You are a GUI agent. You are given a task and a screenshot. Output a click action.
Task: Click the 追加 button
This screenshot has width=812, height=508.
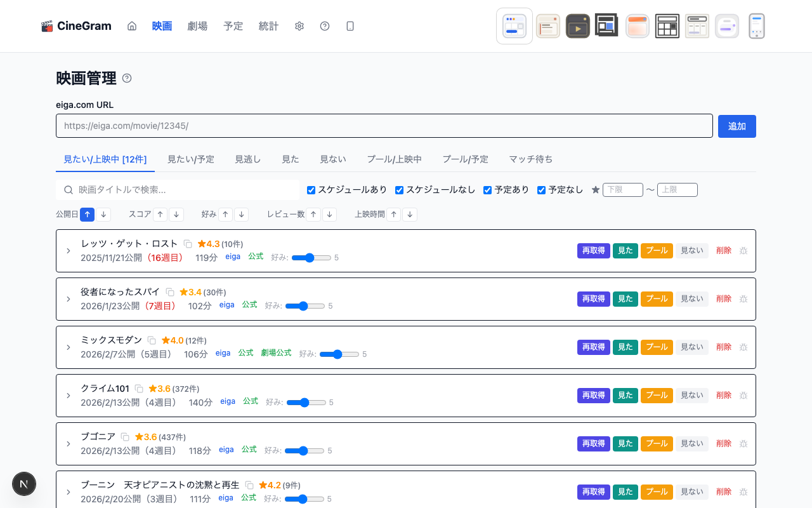(737, 126)
